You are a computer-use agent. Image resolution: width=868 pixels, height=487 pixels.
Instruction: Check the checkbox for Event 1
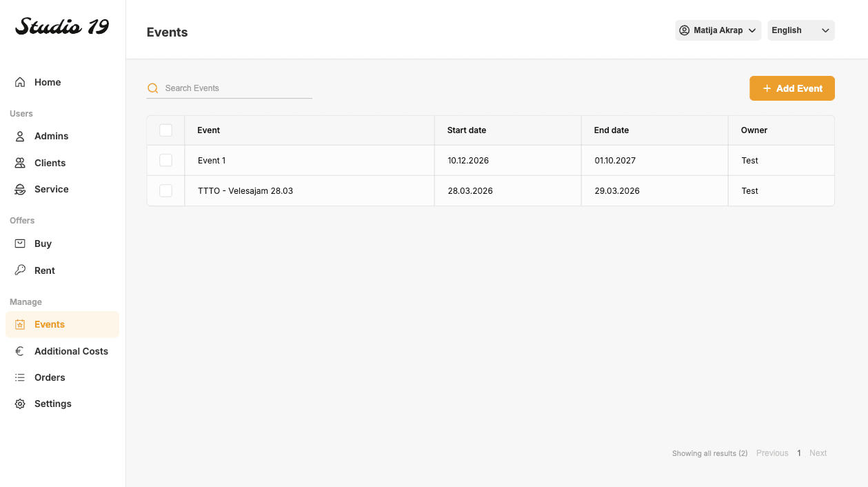click(165, 160)
